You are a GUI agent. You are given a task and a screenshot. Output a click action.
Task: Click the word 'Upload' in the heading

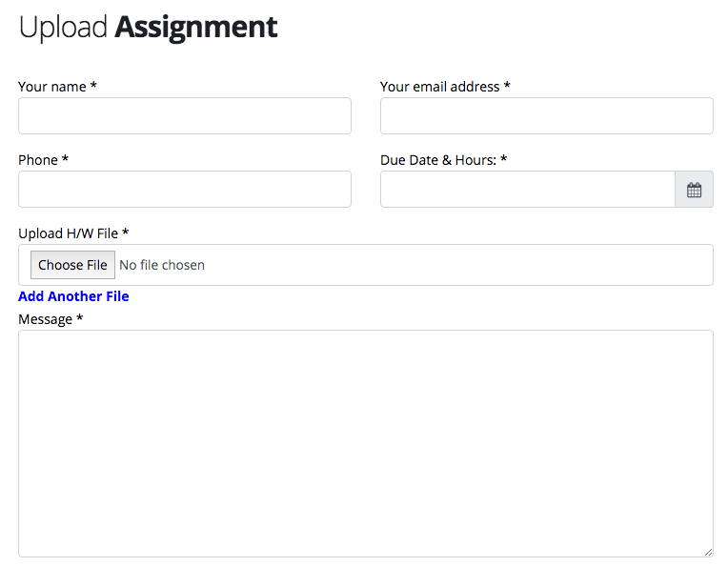63,27
